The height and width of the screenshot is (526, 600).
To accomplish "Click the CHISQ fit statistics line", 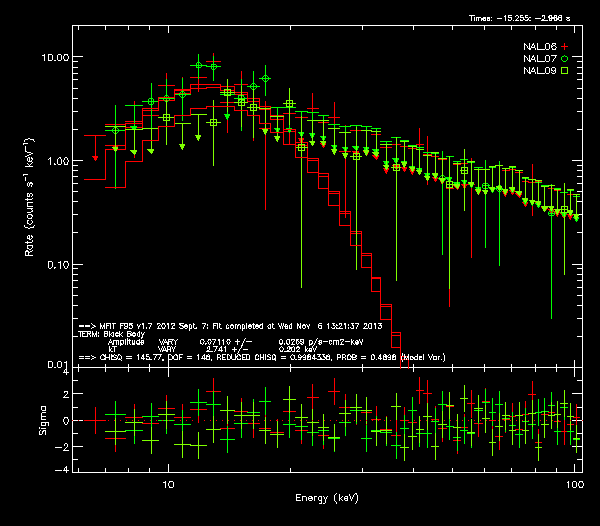I will coord(262,356).
